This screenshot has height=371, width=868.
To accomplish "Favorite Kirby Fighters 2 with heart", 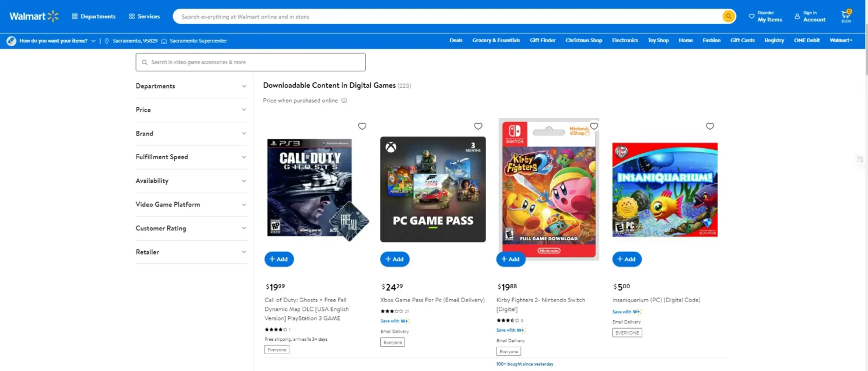I will click(594, 126).
